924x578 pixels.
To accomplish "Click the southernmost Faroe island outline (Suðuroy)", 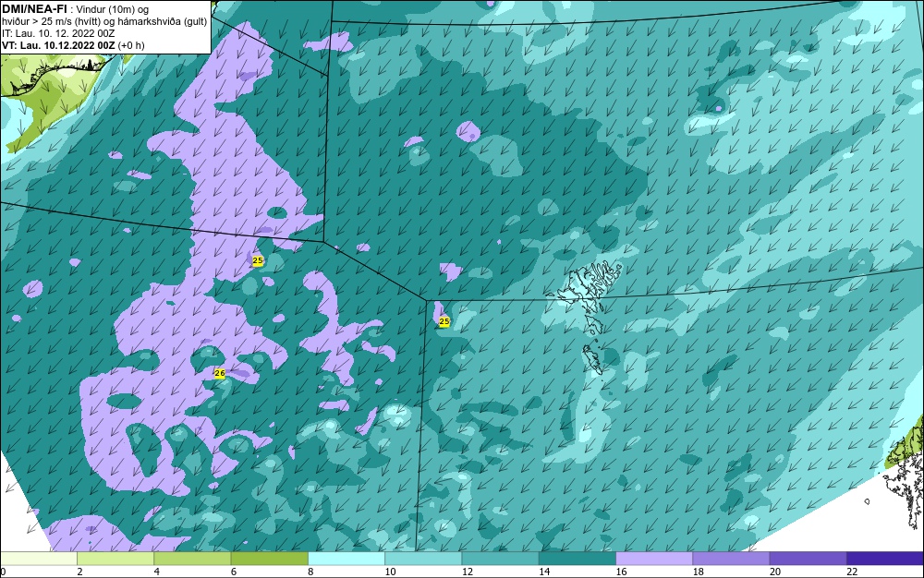I will (x=593, y=359).
